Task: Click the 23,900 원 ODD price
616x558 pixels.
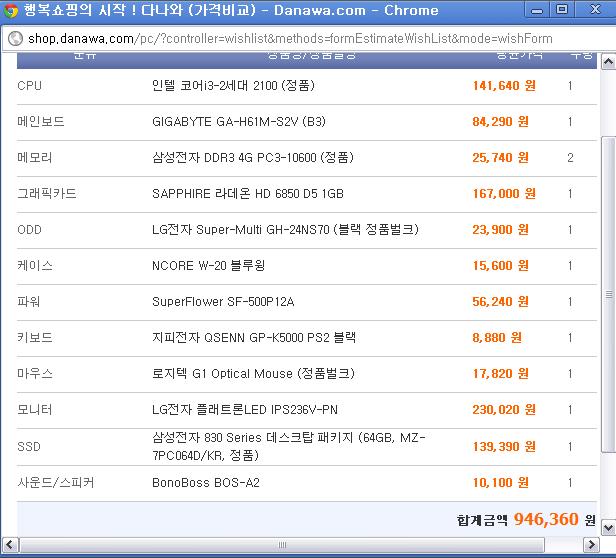Action: click(500, 229)
